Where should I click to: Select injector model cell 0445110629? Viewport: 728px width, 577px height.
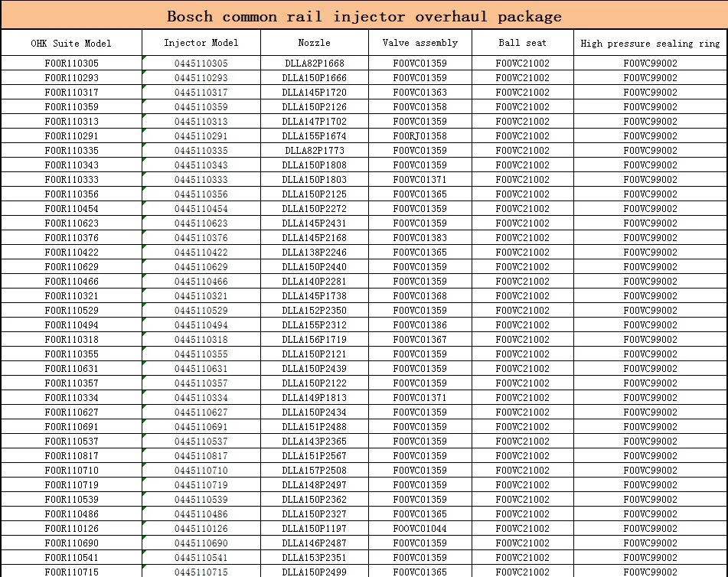[201, 267]
